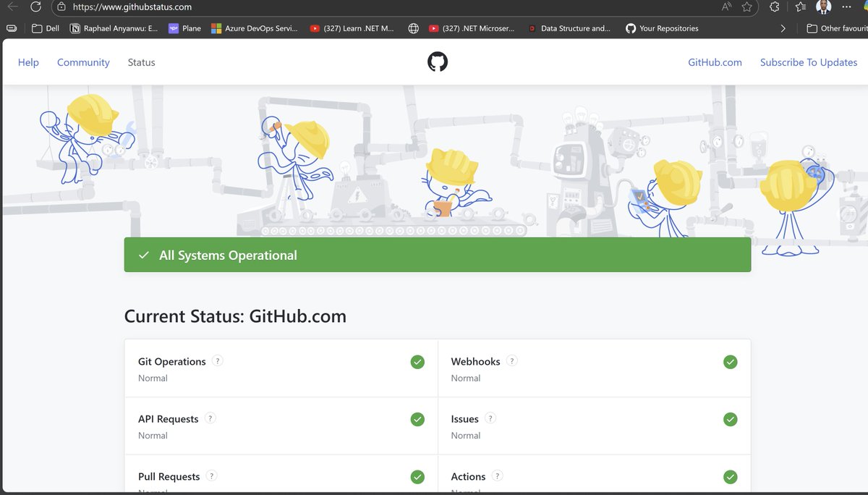Click Normal status under Webhooks
Viewport: 868px width, 495px height.
click(x=466, y=378)
